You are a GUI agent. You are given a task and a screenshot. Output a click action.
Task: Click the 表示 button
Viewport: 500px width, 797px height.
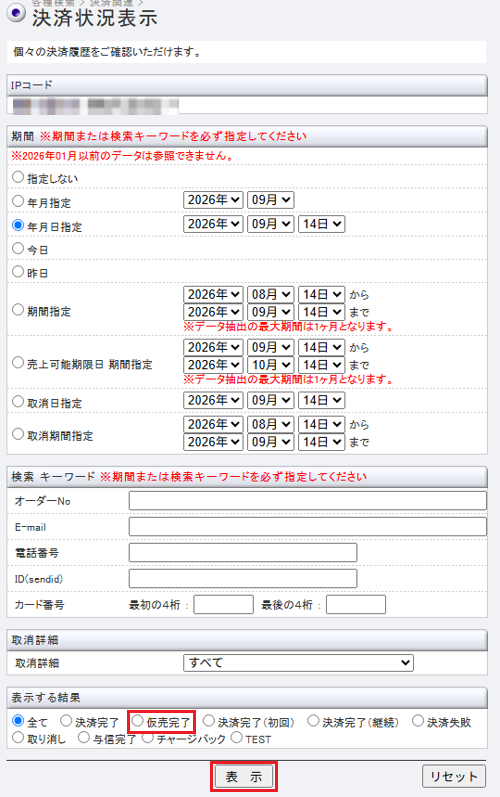coord(244,777)
